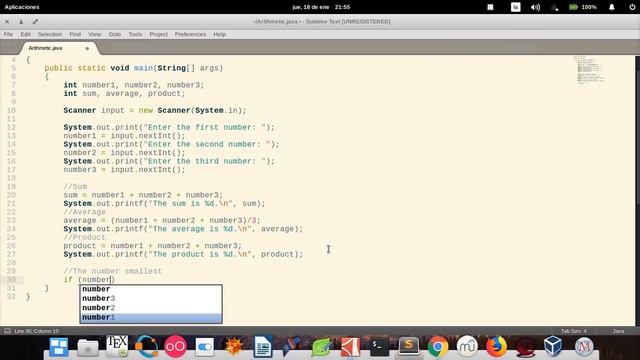Open the Preferences menu
This screenshot has height=360, width=640.
(190, 34)
